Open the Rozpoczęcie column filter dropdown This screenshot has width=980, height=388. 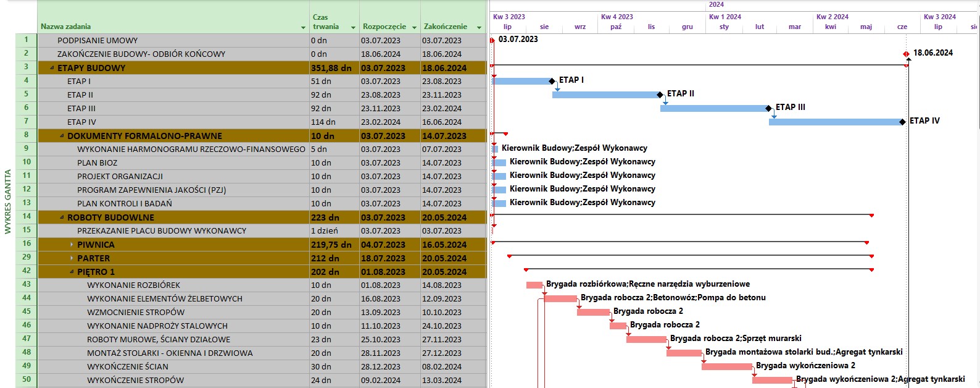413,28
